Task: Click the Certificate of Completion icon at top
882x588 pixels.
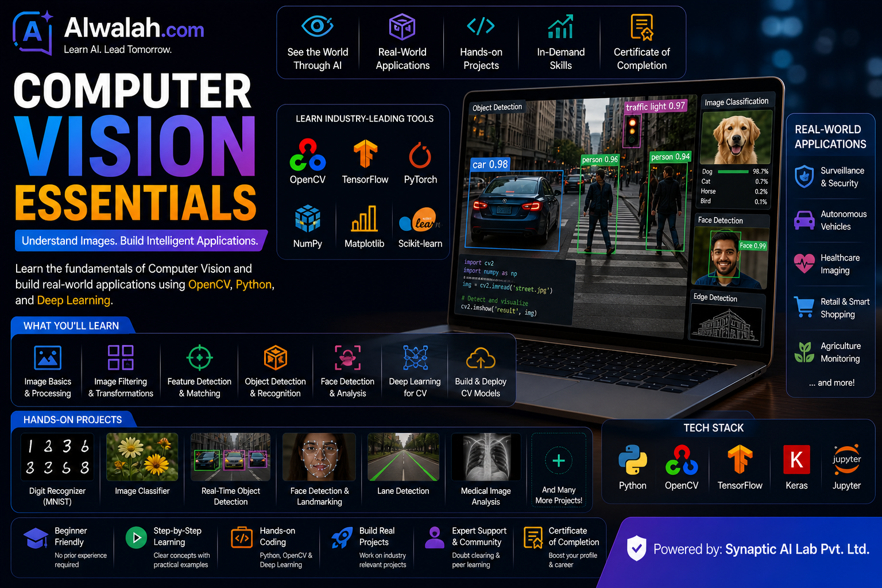Action: [x=641, y=27]
